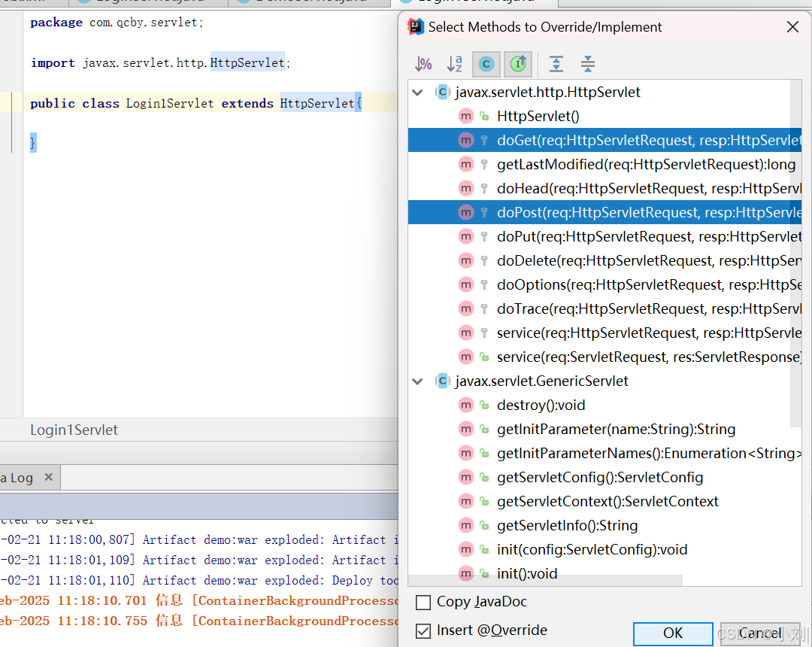Viewport: 812px width, 647px height.
Task: Click log line with 11:18:10.755
Action: (198, 621)
